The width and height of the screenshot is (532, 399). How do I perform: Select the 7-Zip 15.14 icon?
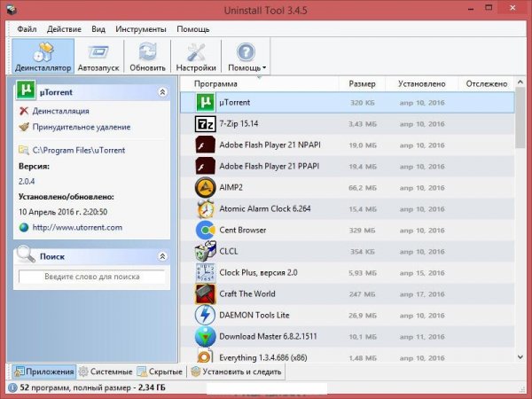point(206,124)
